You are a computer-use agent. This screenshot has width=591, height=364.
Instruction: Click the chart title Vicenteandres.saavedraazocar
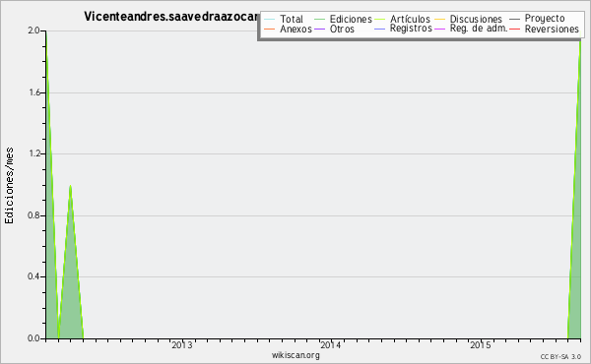click(171, 17)
